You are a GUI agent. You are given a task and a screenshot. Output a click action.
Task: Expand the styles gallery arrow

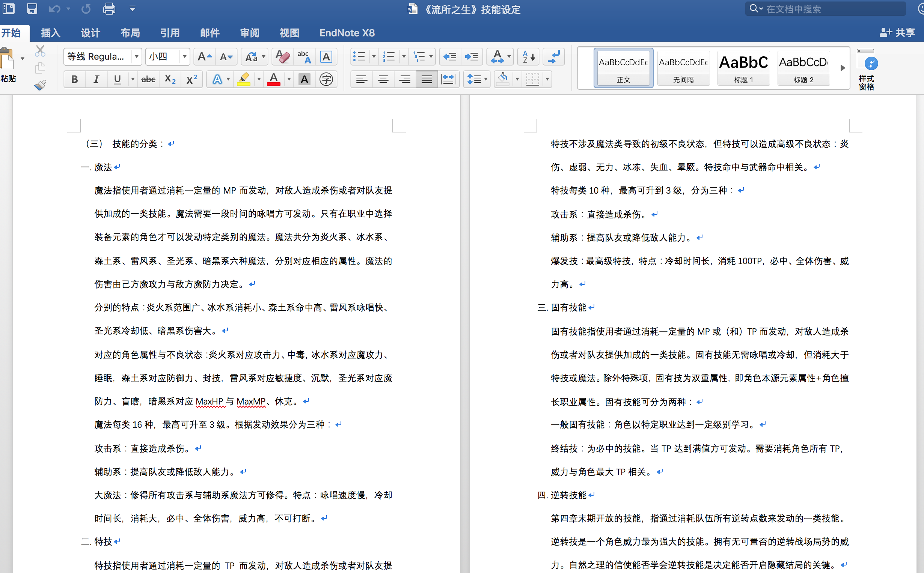[843, 68]
